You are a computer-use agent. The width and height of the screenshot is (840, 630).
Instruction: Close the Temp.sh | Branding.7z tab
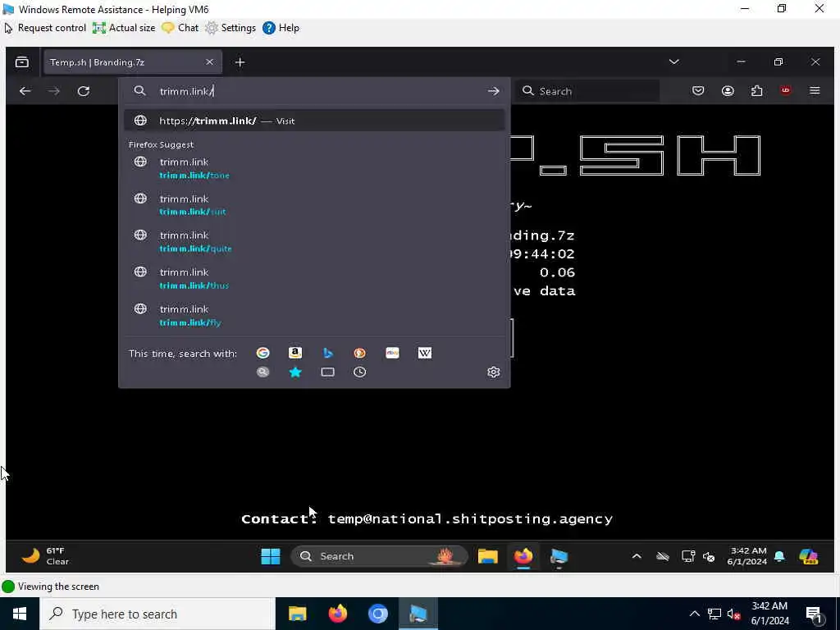(209, 62)
